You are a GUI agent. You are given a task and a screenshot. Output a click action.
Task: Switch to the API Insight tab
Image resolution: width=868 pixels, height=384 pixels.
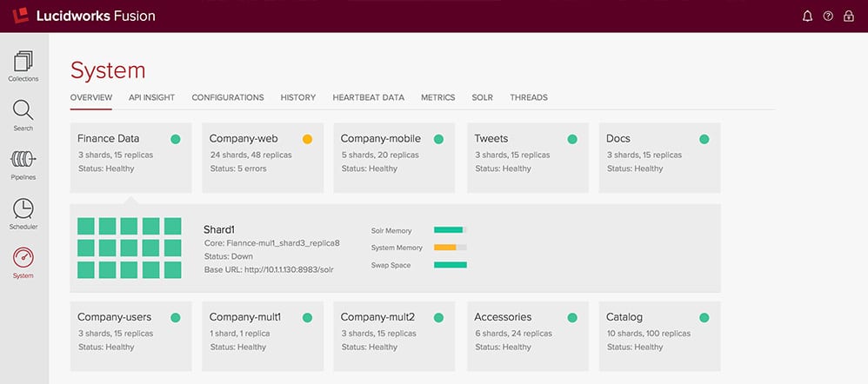click(x=151, y=97)
